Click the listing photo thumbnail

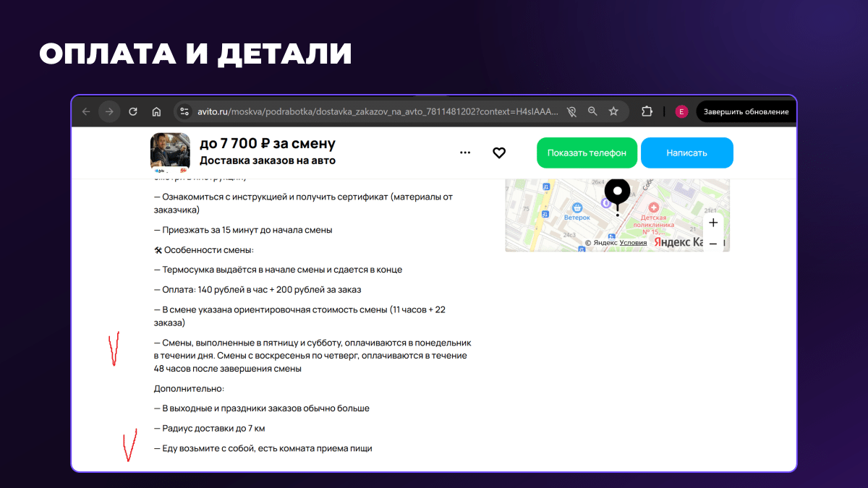tap(170, 153)
